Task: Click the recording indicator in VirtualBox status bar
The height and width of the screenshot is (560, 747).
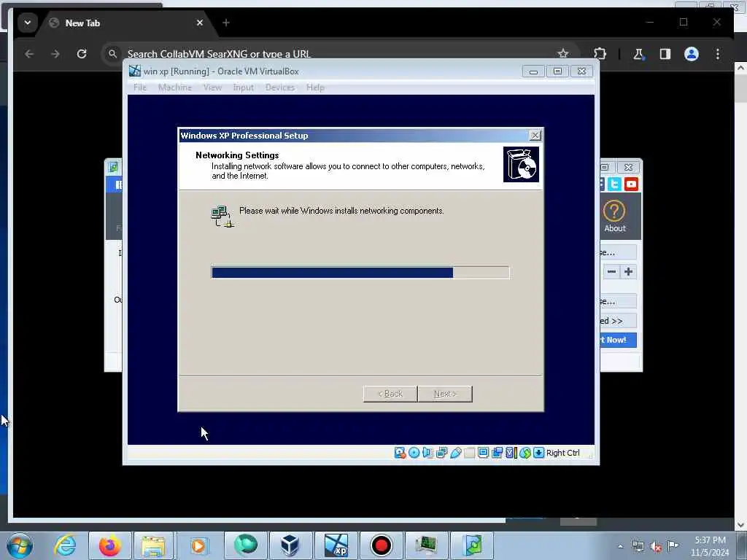Action: point(498,453)
